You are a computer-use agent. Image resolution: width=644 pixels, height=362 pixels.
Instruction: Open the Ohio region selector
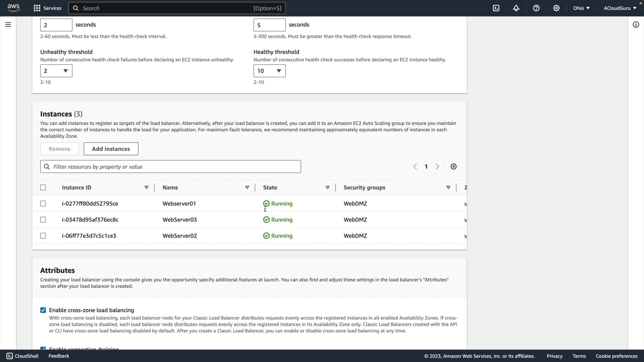pos(581,8)
